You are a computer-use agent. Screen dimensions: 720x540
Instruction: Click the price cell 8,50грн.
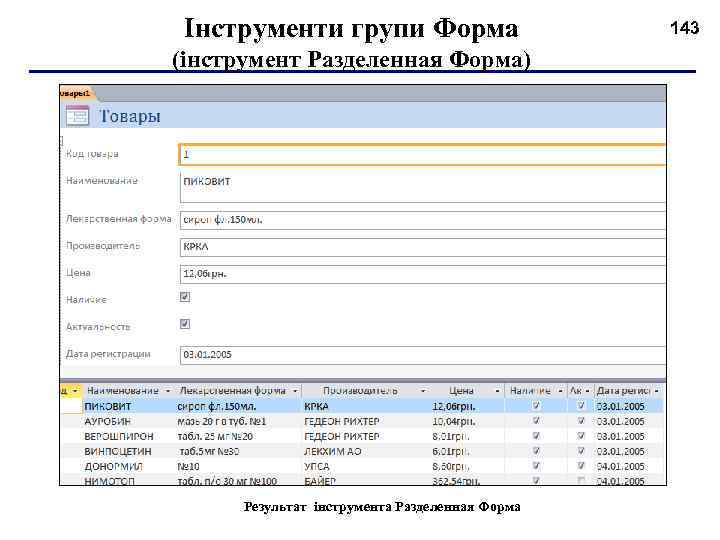tap(451, 467)
